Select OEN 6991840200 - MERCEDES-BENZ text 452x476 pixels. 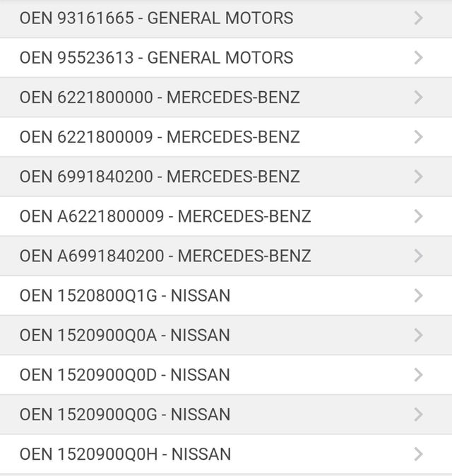160,176
